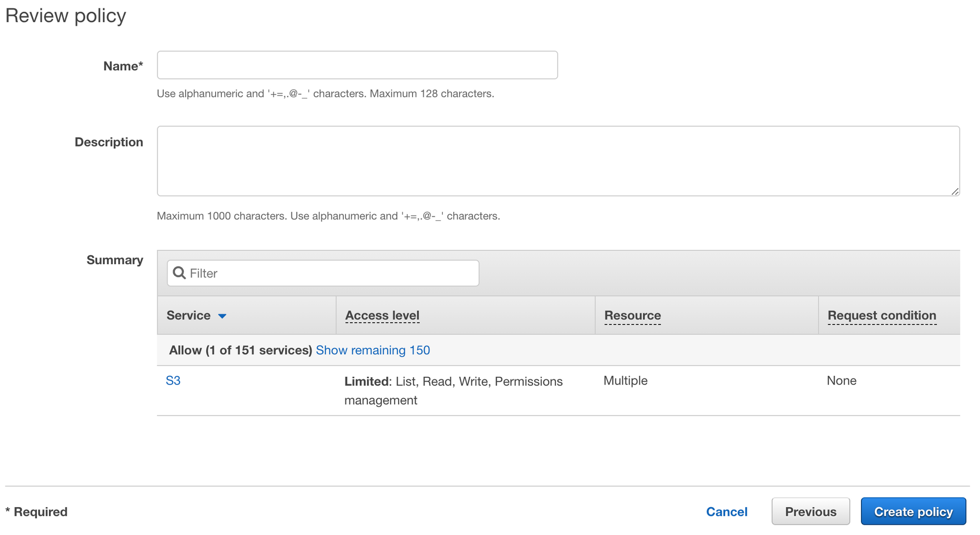Click Show remaining 150 link
The image size is (980, 535).
pyautogui.click(x=373, y=350)
